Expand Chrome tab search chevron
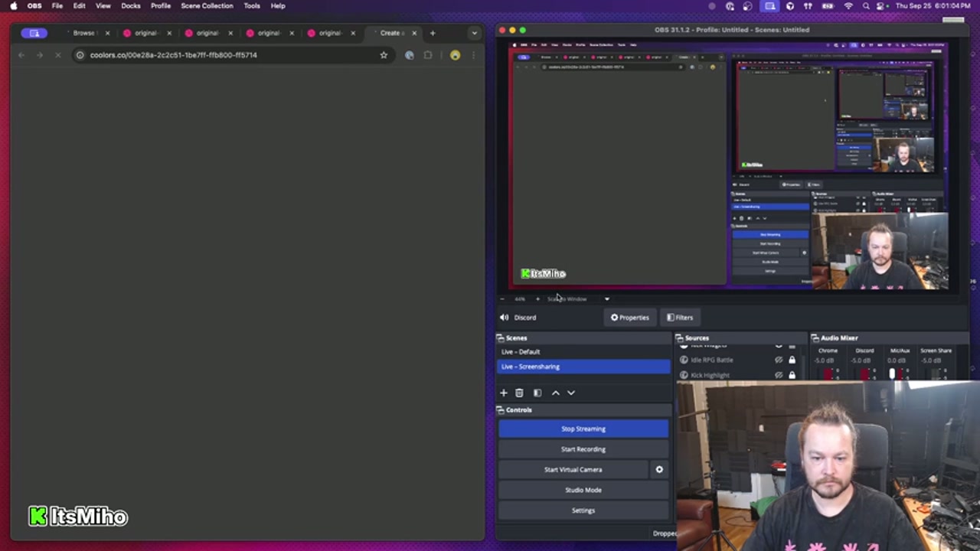The width and height of the screenshot is (980, 551). (474, 33)
